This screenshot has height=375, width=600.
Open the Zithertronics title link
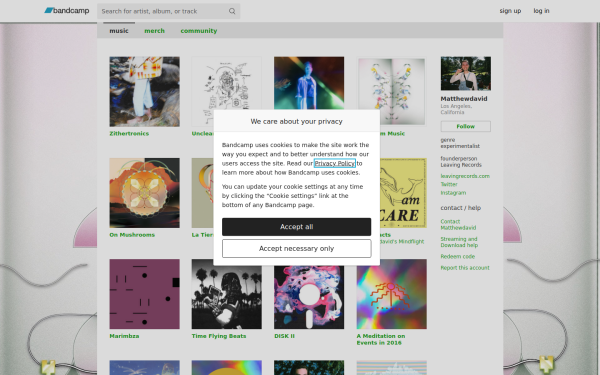129,134
